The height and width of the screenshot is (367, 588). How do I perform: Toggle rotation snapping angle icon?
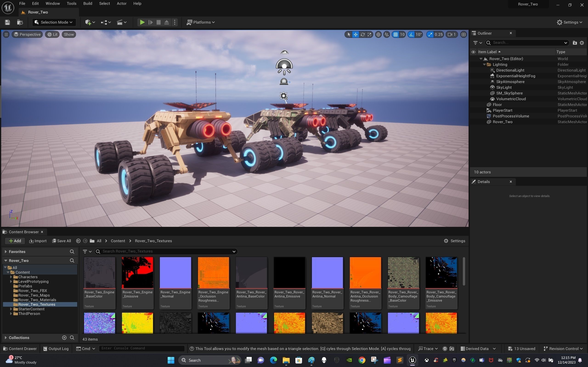coord(411,34)
